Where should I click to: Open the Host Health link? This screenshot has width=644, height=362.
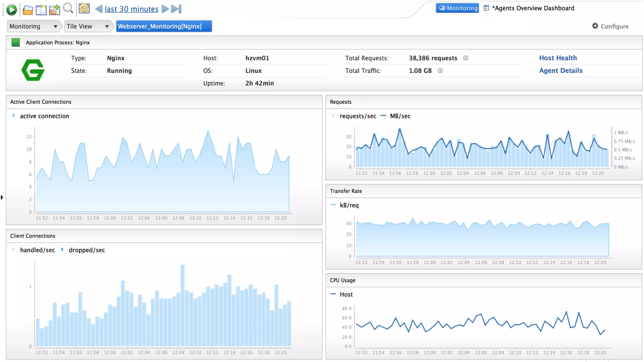click(558, 58)
